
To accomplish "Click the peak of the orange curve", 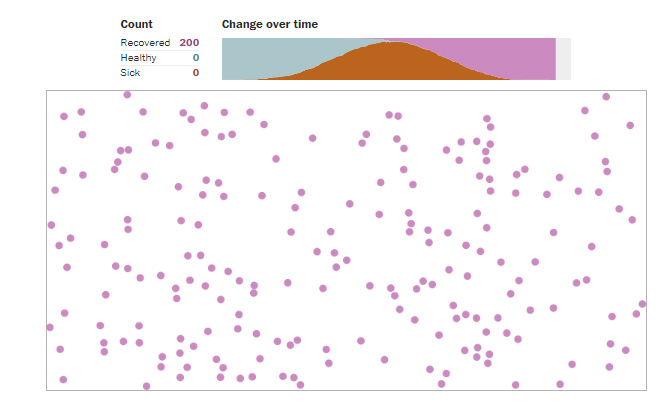I will tap(392, 44).
